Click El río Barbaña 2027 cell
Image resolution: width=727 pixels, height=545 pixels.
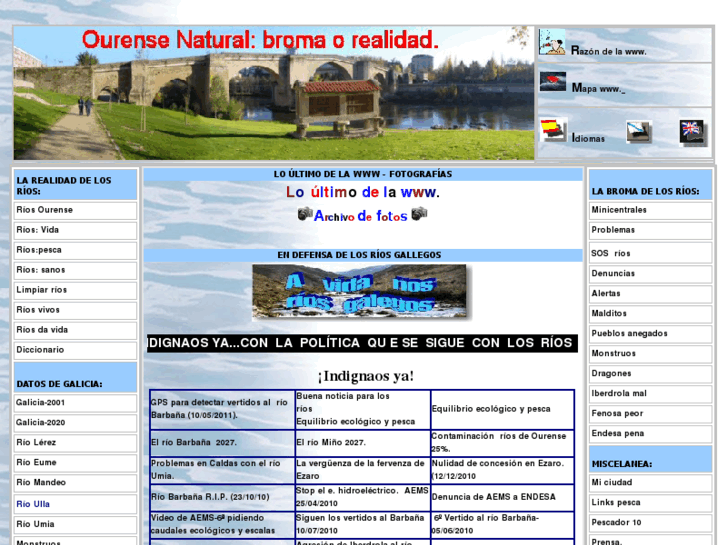222,443
